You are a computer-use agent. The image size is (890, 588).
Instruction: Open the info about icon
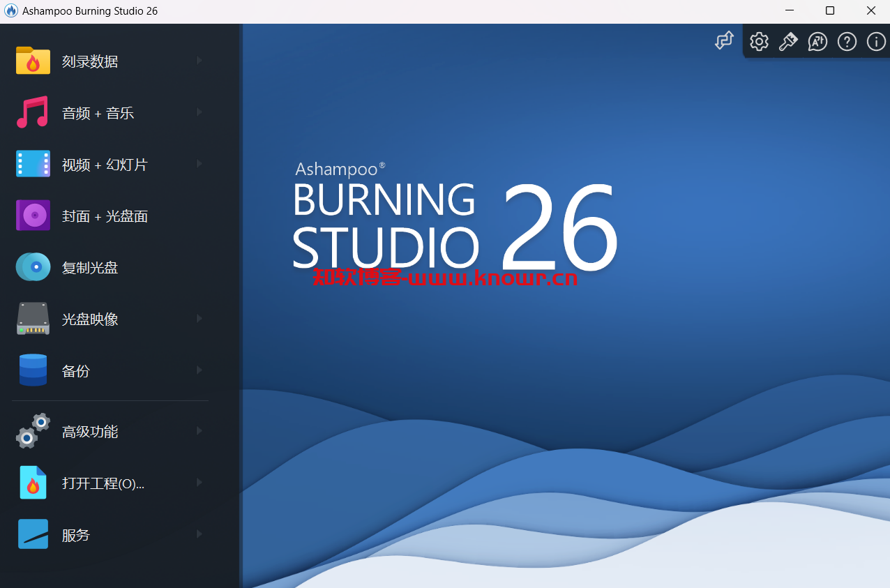coord(876,42)
